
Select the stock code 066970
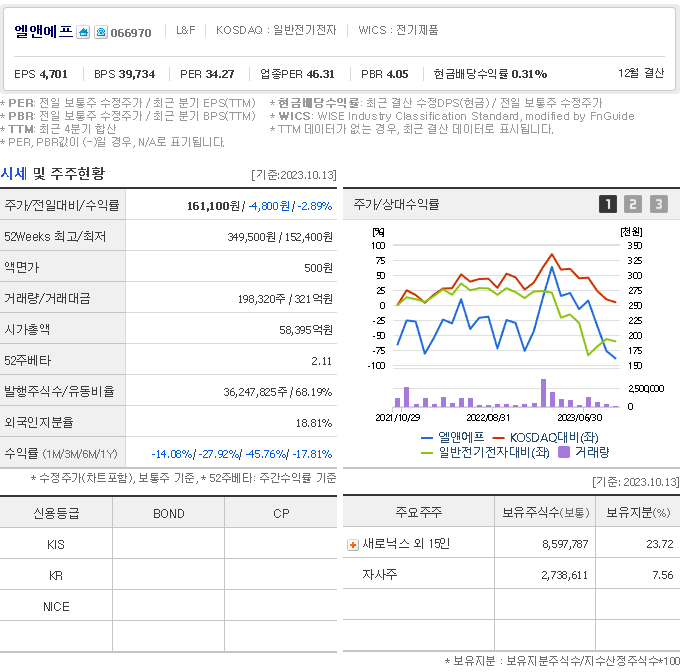[131, 33]
